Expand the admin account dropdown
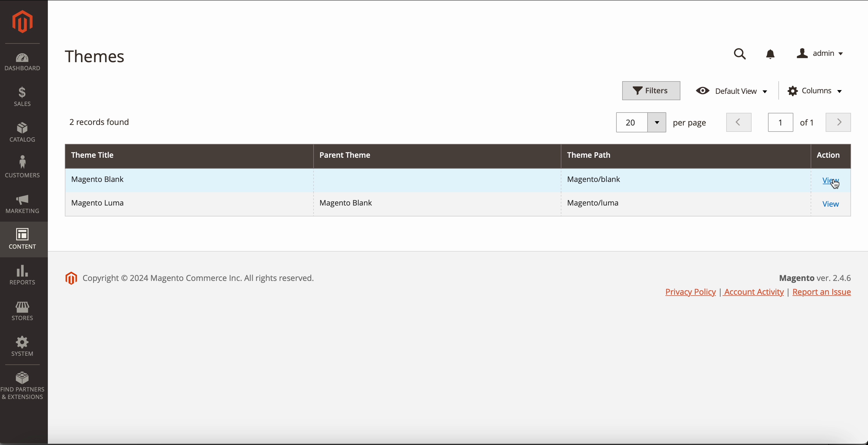The image size is (868, 445). 820,54
